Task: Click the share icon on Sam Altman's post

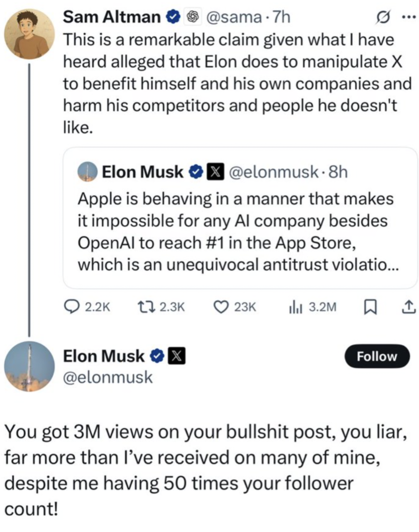Action: (x=407, y=306)
